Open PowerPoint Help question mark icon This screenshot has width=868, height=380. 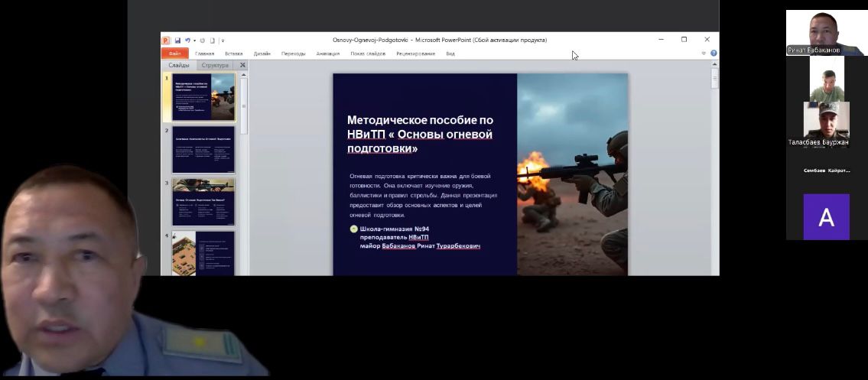point(714,54)
